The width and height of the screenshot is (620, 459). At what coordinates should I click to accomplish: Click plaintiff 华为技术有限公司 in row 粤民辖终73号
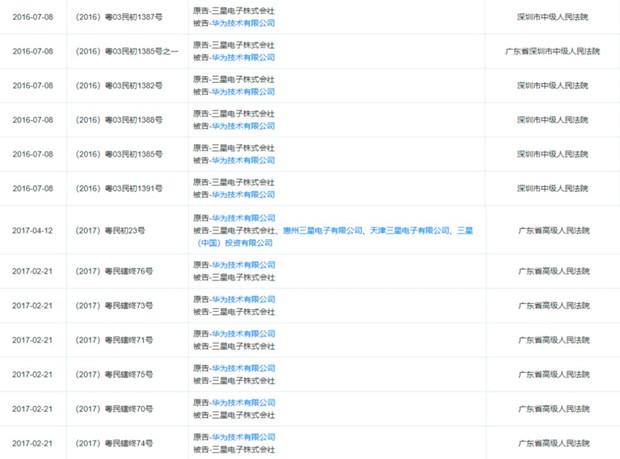click(x=243, y=299)
